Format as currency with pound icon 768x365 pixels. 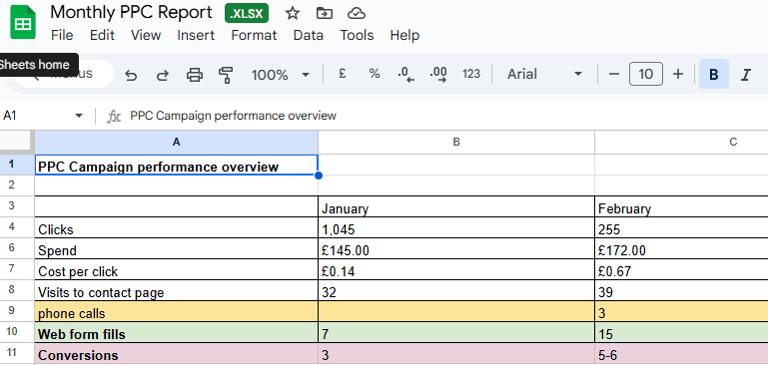coord(342,74)
